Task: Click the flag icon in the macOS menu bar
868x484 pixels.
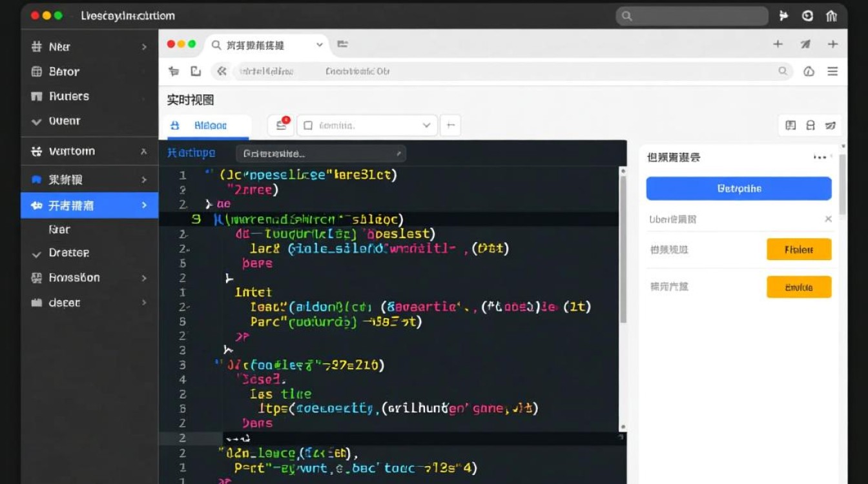Action: tap(783, 15)
